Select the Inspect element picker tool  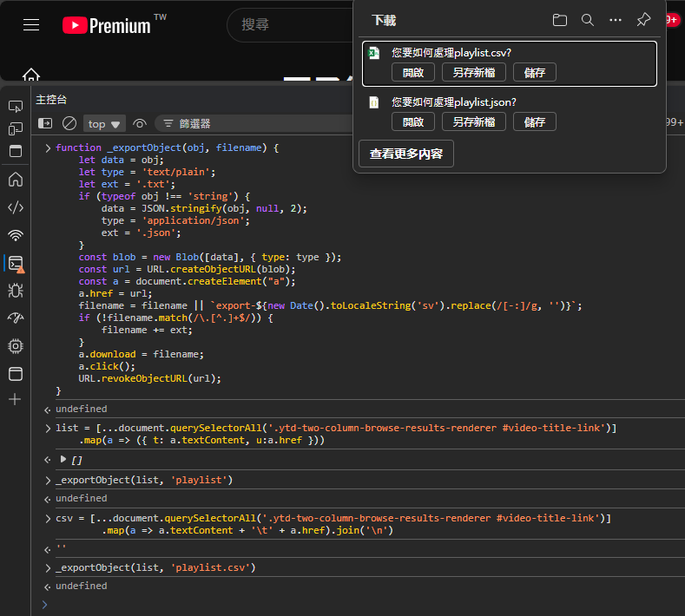[x=15, y=106]
